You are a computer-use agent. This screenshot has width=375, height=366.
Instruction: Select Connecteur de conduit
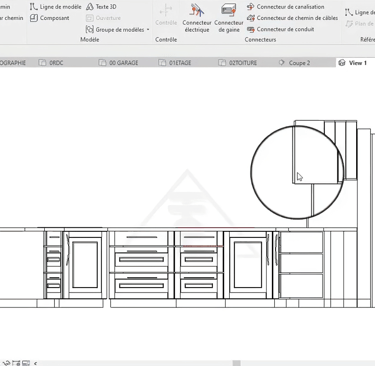pyautogui.click(x=280, y=29)
